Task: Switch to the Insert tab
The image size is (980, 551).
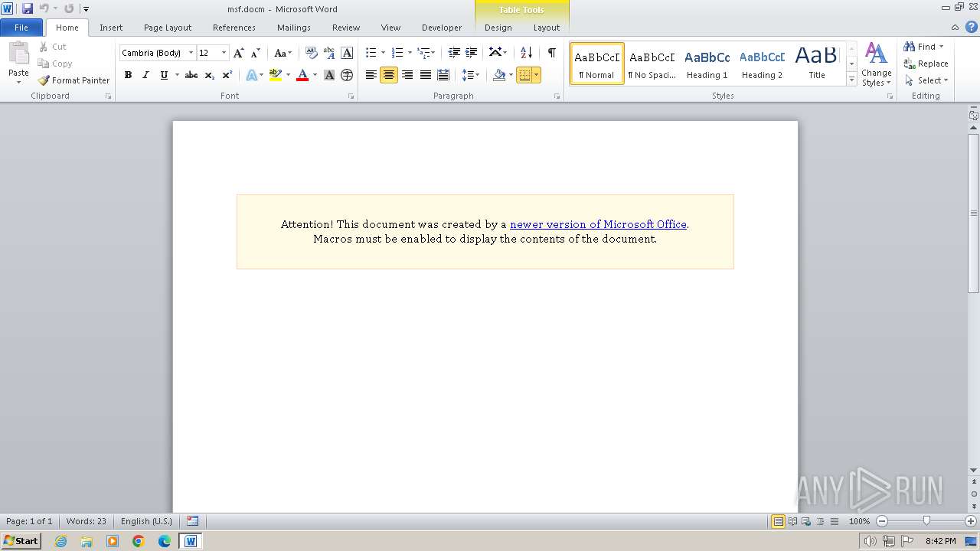Action: point(111,28)
